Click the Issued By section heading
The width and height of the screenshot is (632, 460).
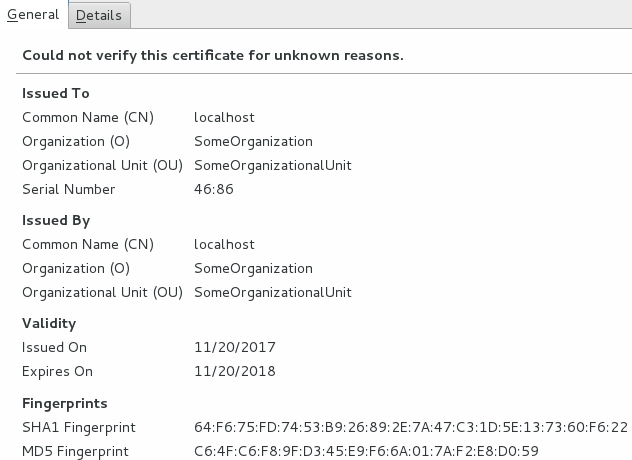coord(56,221)
